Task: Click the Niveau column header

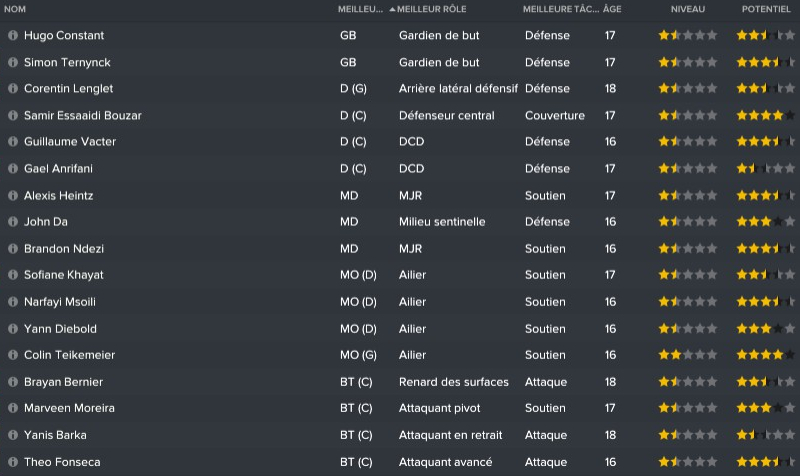Action: [x=688, y=9]
